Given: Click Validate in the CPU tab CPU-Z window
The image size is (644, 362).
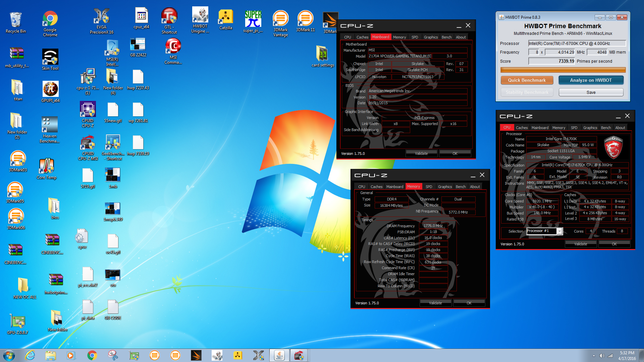Looking at the screenshot, I should click(581, 244).
